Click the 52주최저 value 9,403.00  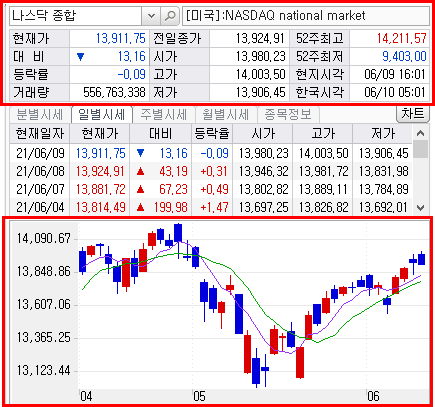pos(404,56)
